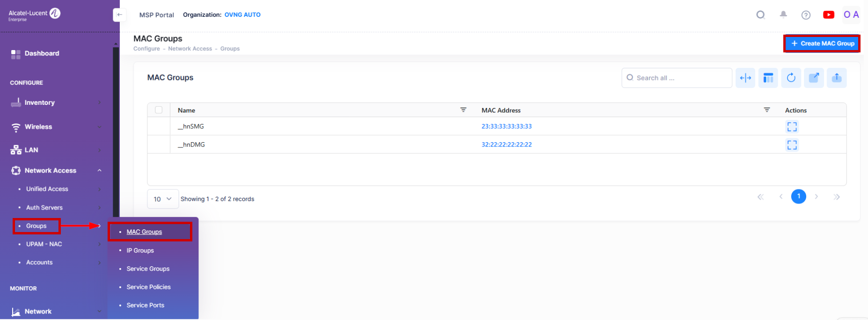Click the fit columns width icon
This screenshot has width=868, height=320.
click(745, 78)
